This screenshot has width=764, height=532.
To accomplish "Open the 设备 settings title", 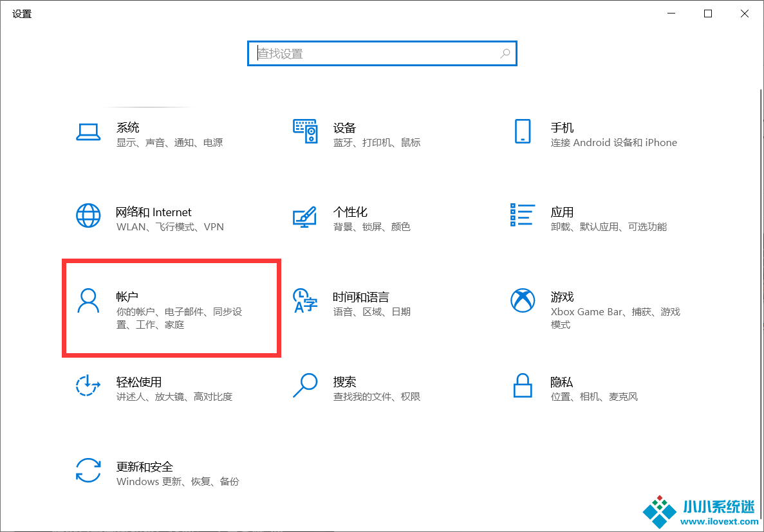I will pos(344,127).
